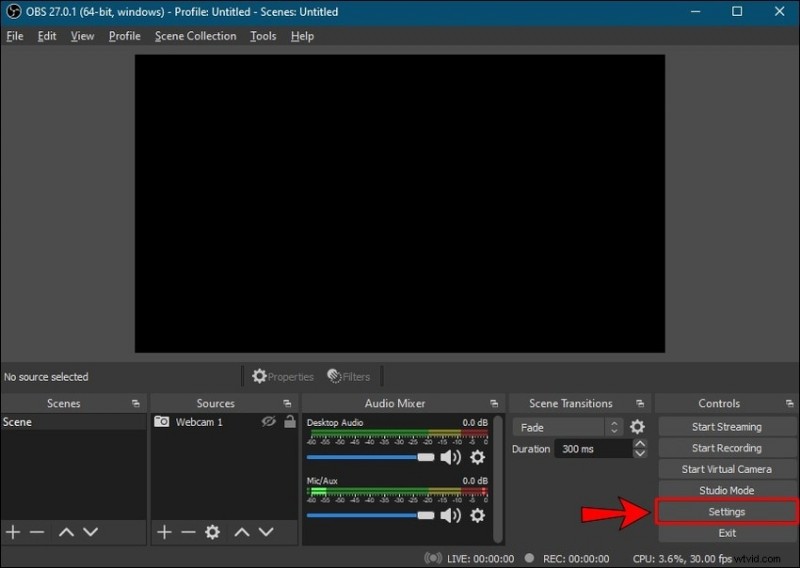Toggle lock on Webcam 1 source

tap(290, 422)
